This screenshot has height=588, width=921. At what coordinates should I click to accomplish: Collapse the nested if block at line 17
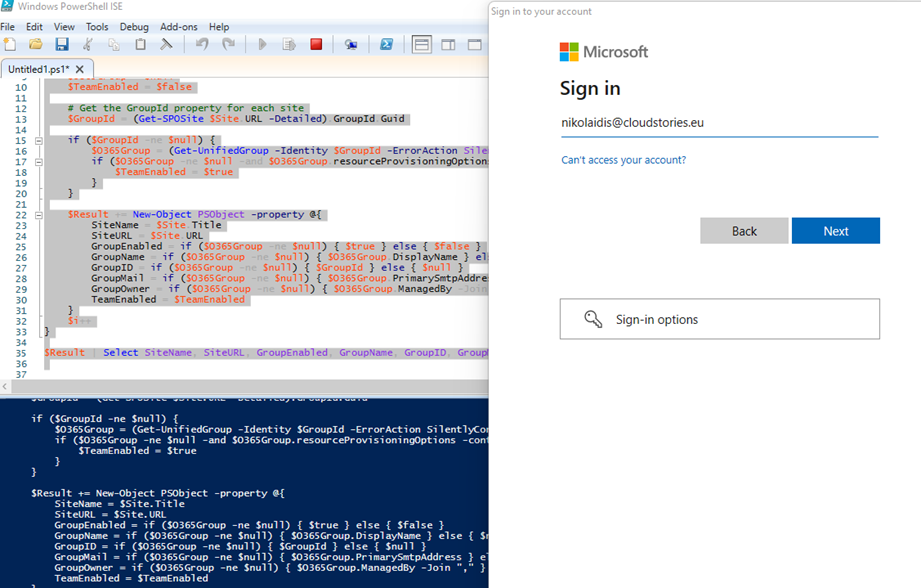pyautogui.click(x=38, y=161)
